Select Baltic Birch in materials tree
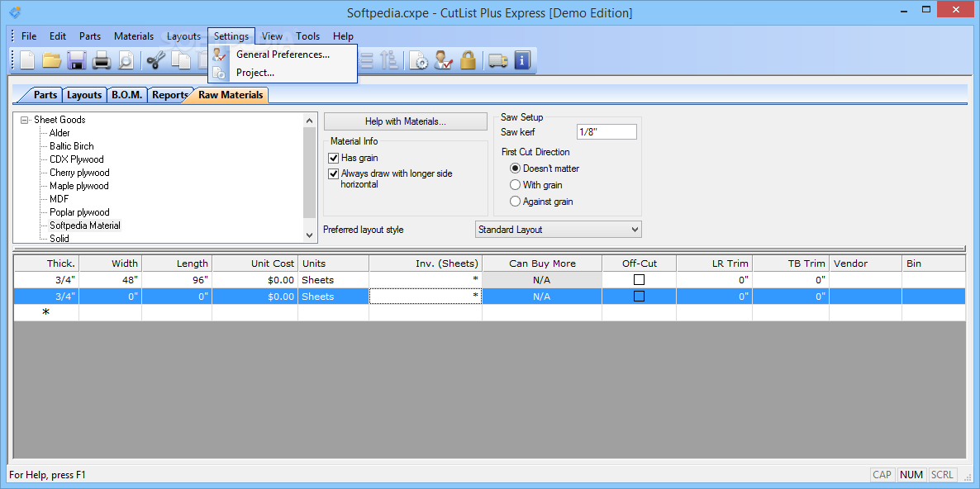The image size is (980, 489). pos(72,146)
